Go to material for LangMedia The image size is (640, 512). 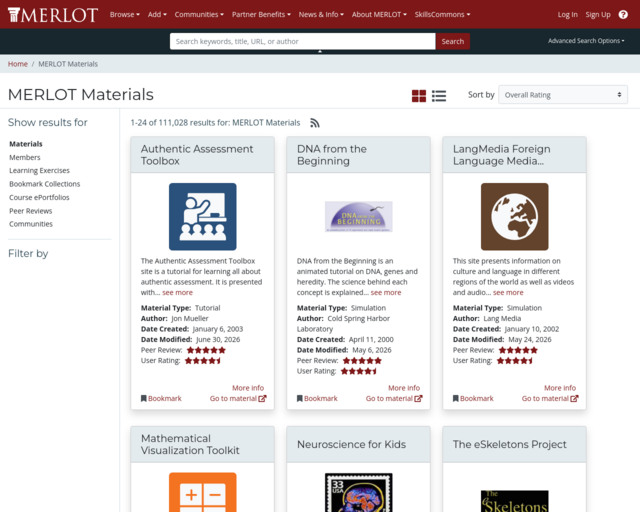[550, 398]
